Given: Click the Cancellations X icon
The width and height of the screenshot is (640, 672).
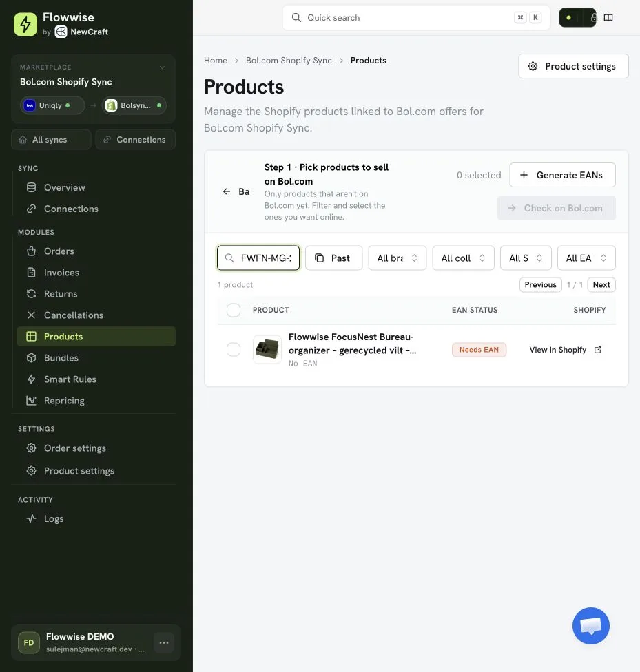Looking at the screenshot, I should 31,315.
